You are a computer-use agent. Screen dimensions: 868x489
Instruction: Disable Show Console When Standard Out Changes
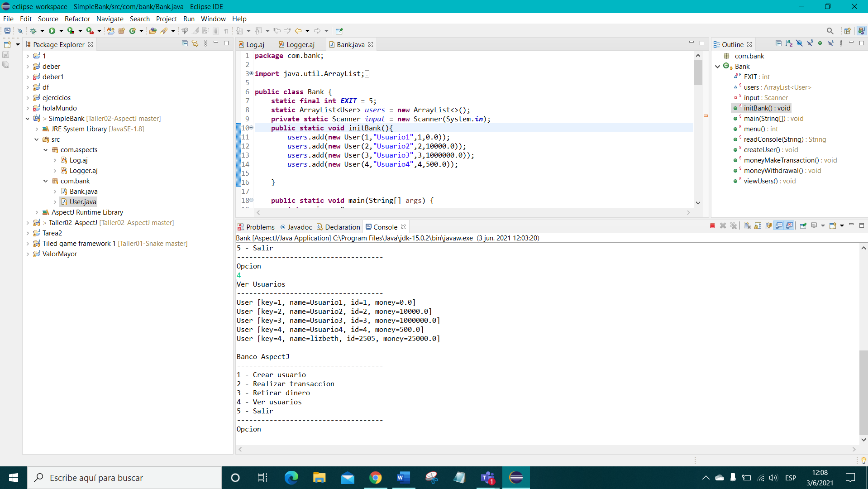pos(779,225)
